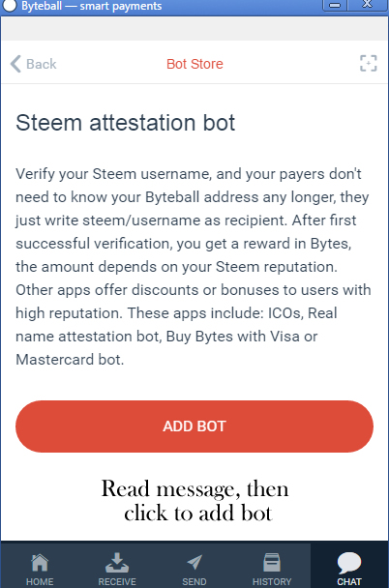Viewport: 389px width, 588px height.
Task: Select the Receive inbox tray icon
Action: 117,563
